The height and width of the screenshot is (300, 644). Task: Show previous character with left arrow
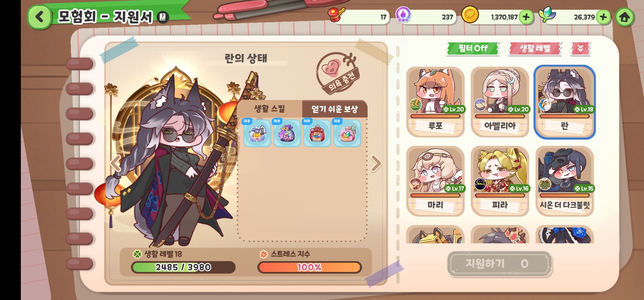coord(115,163)
